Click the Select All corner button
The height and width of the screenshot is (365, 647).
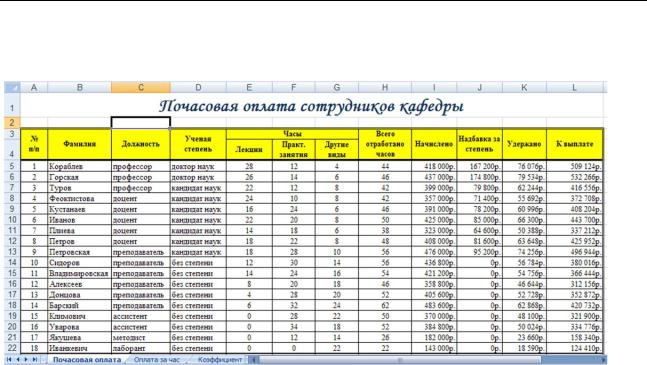12,87
